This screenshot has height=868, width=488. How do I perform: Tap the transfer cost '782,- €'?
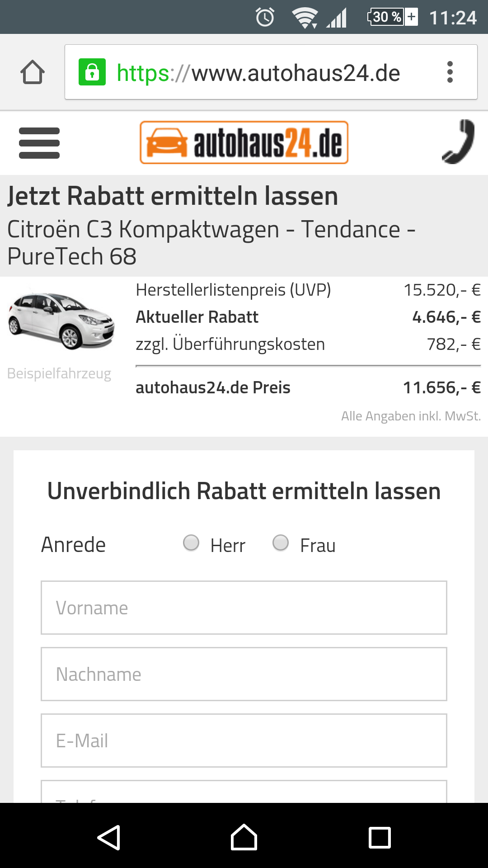coord(454,344)
